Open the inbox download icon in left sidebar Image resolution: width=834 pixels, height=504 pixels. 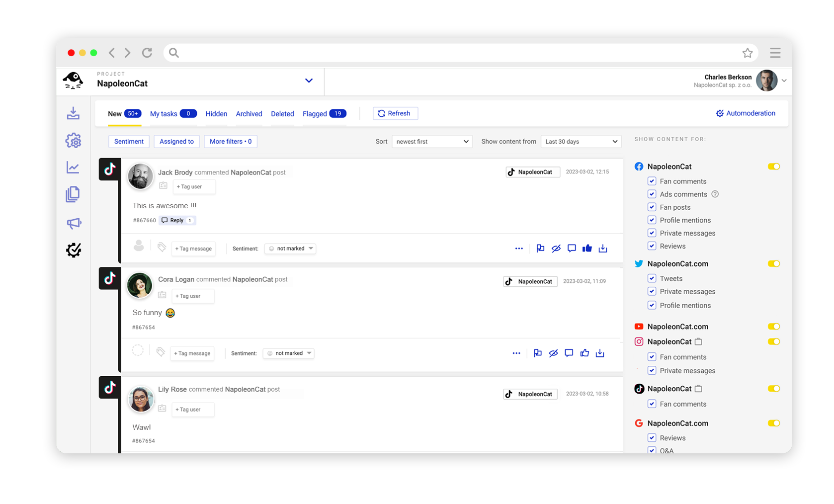point(73,113)
